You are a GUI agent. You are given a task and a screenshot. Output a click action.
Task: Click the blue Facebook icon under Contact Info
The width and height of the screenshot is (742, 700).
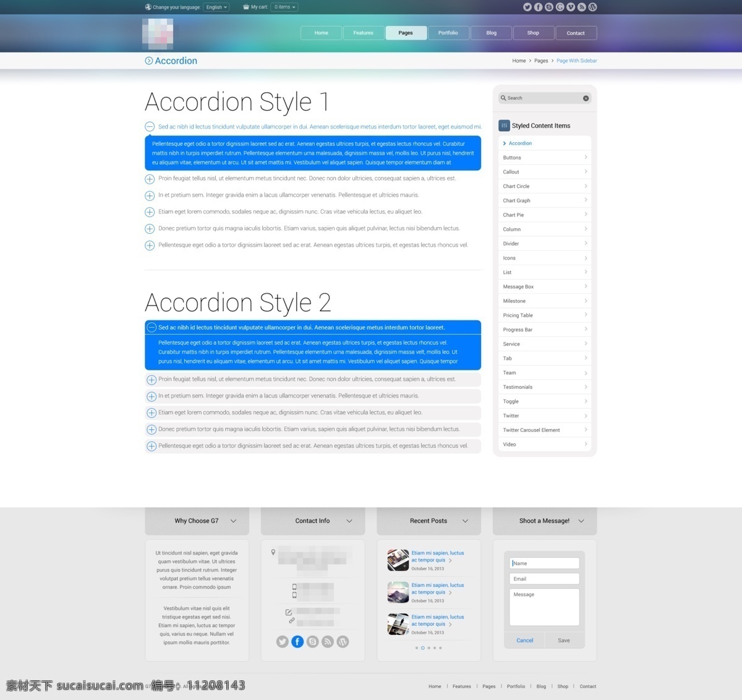[297, 642]
